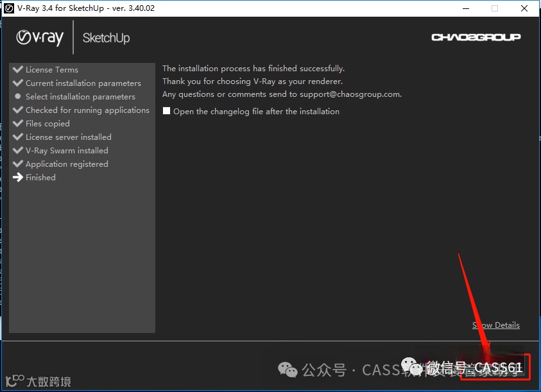Click bullet icon beside Select installation parameters
This screenshot has height=392, width=541.
click(x=18, y=96)
